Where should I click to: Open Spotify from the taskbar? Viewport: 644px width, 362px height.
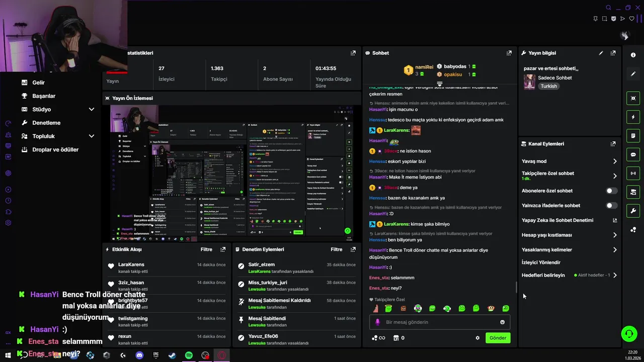pyautogui.click(x=189, y=355)
